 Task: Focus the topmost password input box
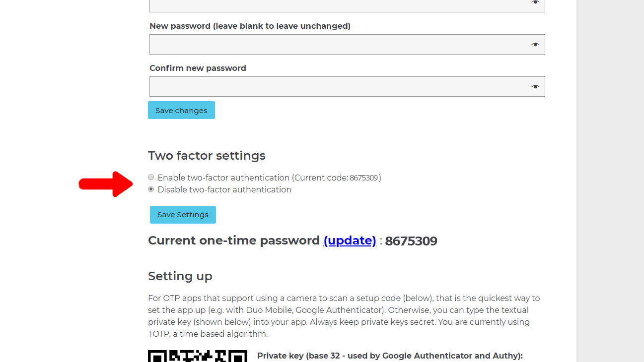[x=323, y=5]
